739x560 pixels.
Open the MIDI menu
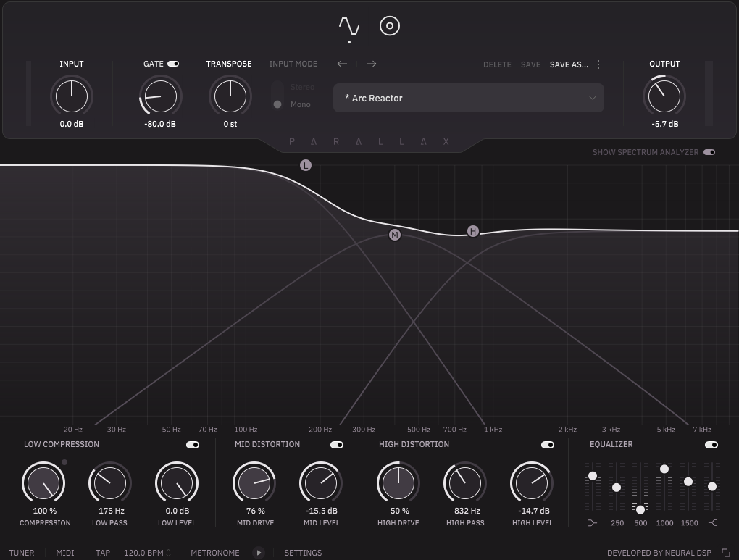[x=65, y=553]
